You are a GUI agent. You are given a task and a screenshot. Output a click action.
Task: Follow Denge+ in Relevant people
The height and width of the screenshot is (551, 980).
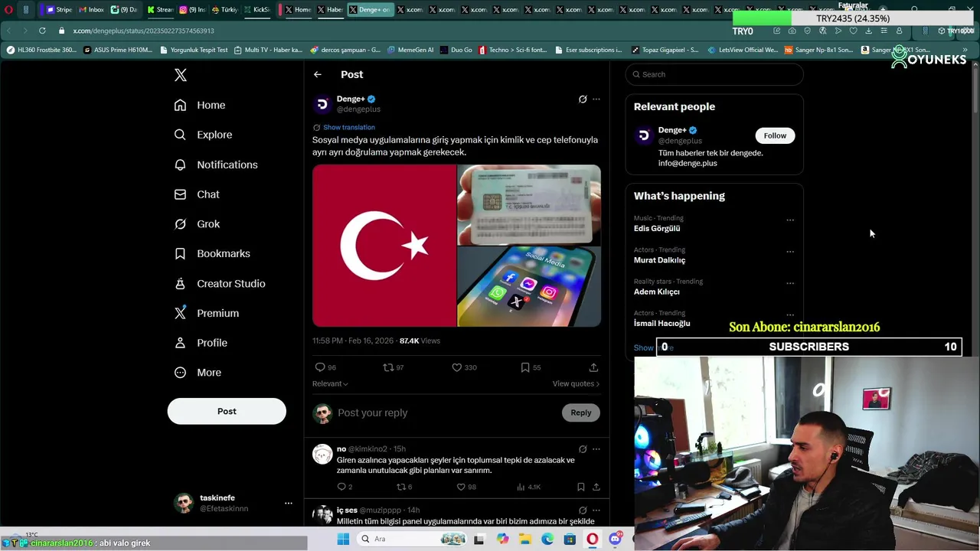coord(775,135)
